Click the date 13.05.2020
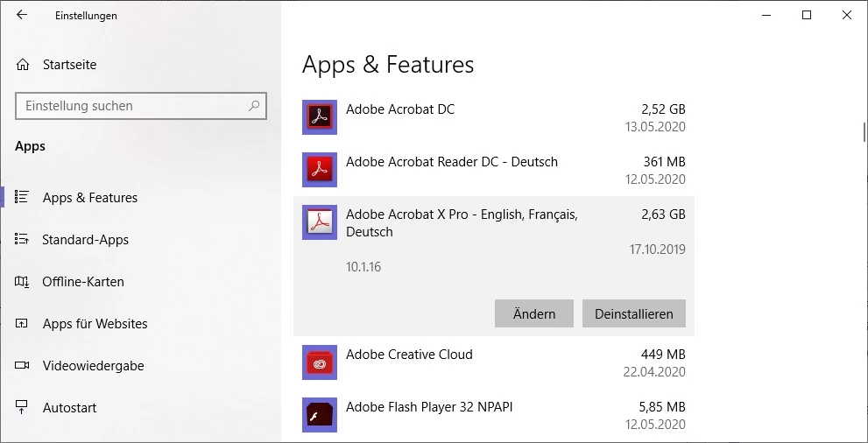 click(655, 127)
